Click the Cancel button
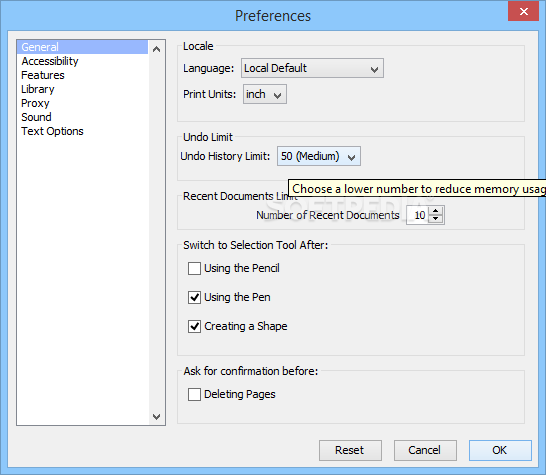The height and width of the screenshot is (475, 546). (425, 450)
